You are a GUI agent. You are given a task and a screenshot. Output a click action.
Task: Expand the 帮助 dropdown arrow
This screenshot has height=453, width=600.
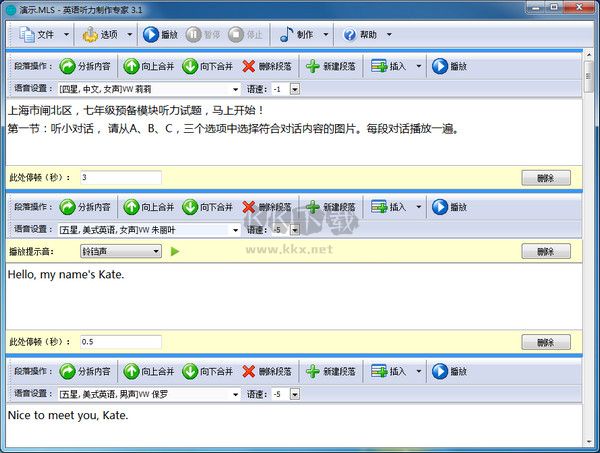(389, 34)
